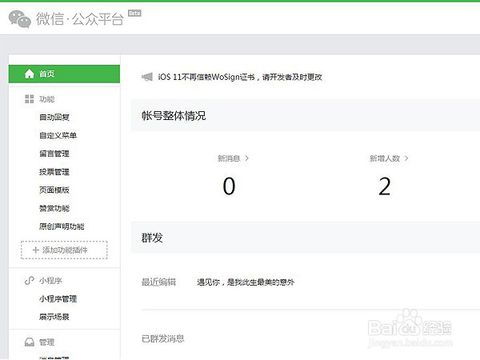Open 自定义菜单 in sidebar
The width and height of the screenshot is (480, 360).
[58, 135]
